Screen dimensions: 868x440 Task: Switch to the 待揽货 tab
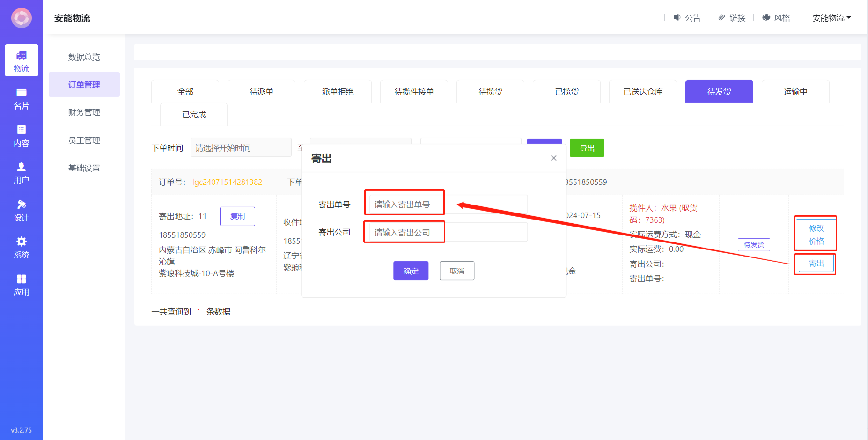(490, 92)
